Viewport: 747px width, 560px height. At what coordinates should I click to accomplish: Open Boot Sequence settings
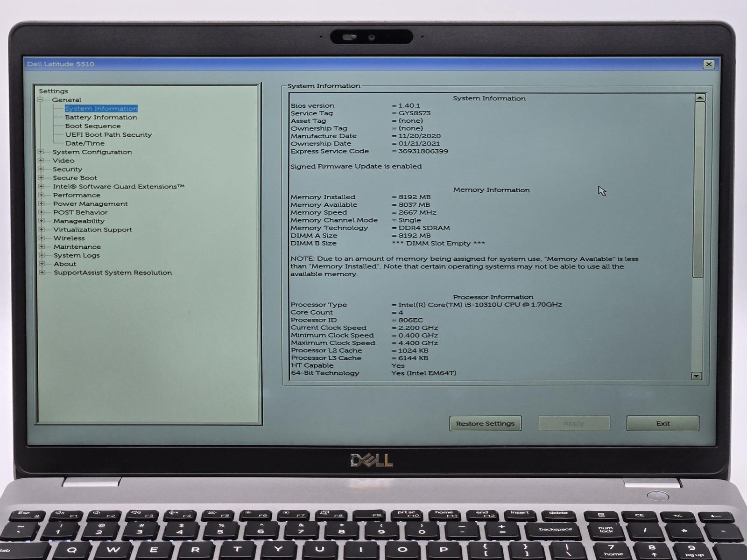click(93, 126)
